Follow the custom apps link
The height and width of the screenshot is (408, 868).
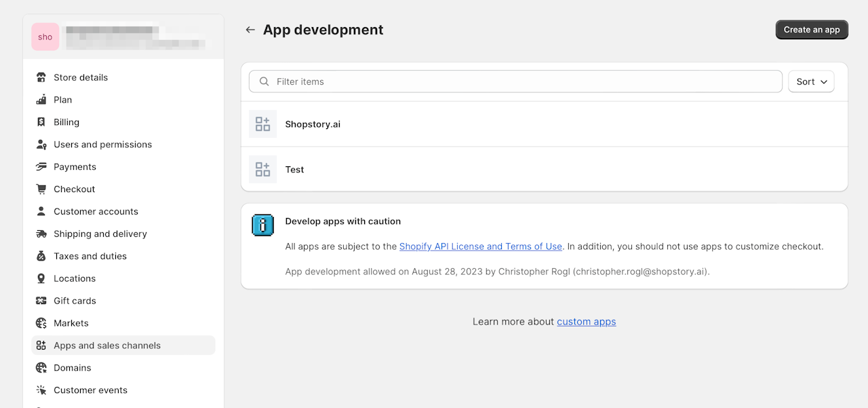[x=586, y=322]
